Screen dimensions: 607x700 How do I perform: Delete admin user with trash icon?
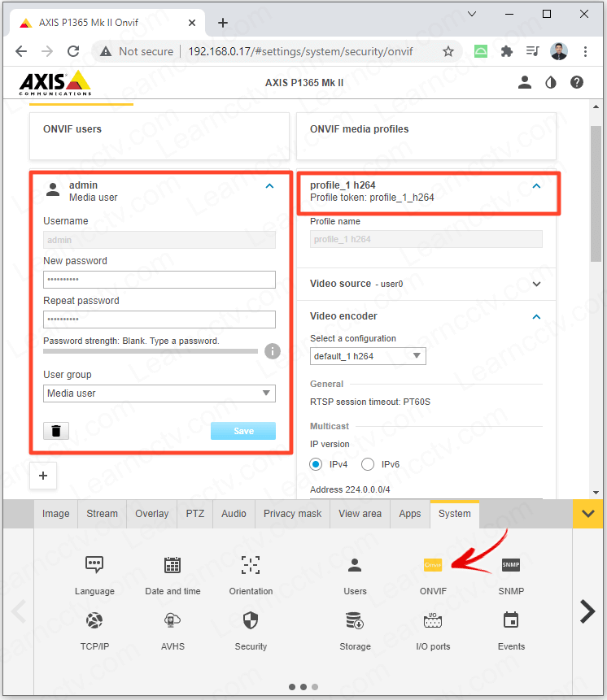[x=56, y=431]
